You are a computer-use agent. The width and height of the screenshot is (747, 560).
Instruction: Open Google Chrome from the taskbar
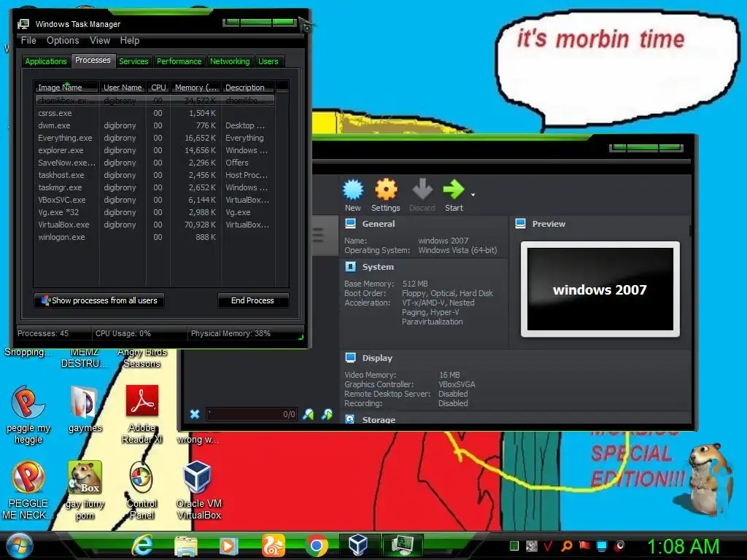pos(317,545)
